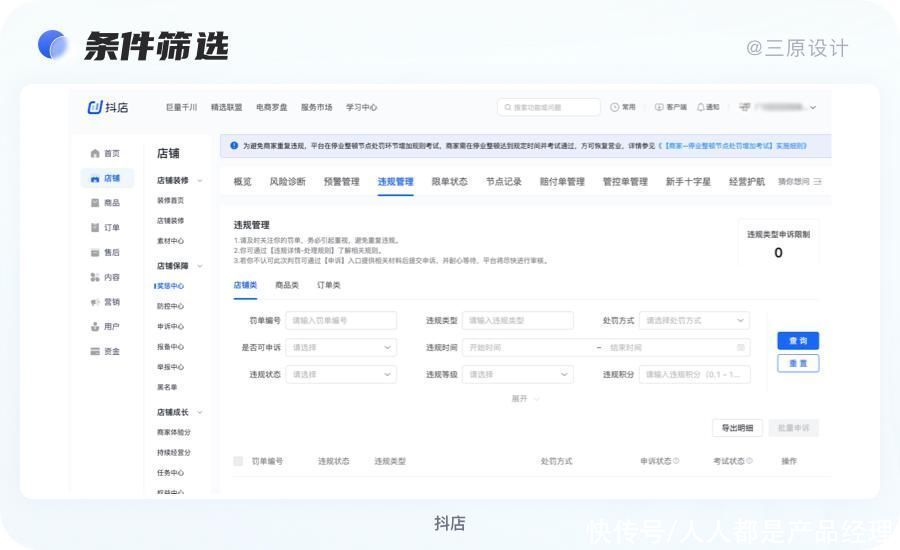This screenshot has width=900, height=550.
Task: Open 服务市场 in top navigation
Action: [x=316, y=107]
